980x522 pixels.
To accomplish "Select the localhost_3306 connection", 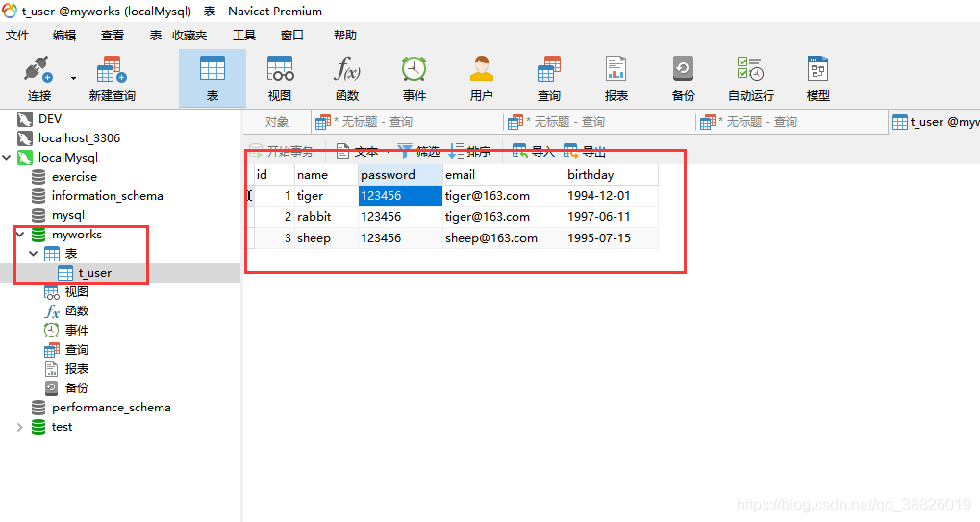I will click(x=79, y=138).
